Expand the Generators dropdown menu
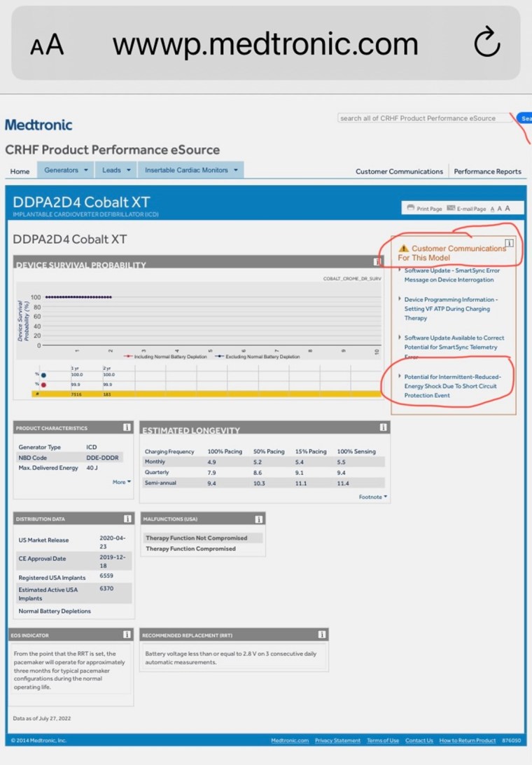The image size is (532, 765). (66, 170)
